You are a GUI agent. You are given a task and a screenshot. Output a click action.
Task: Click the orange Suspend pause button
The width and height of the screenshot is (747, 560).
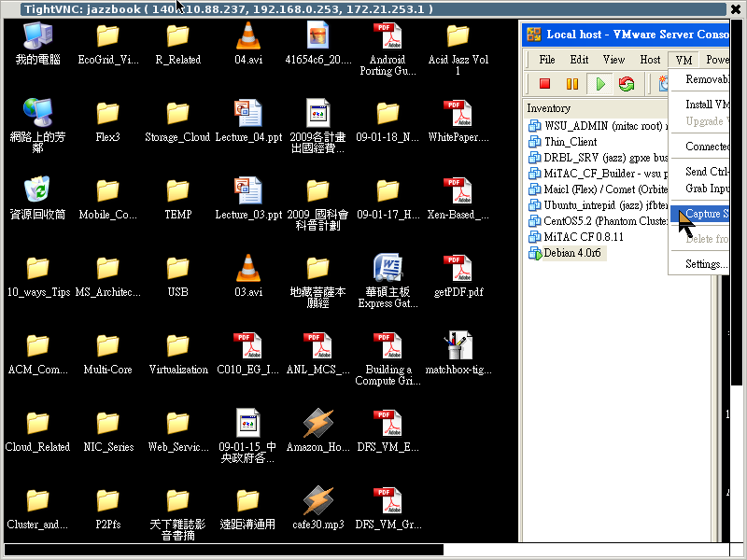coord(572,84)
